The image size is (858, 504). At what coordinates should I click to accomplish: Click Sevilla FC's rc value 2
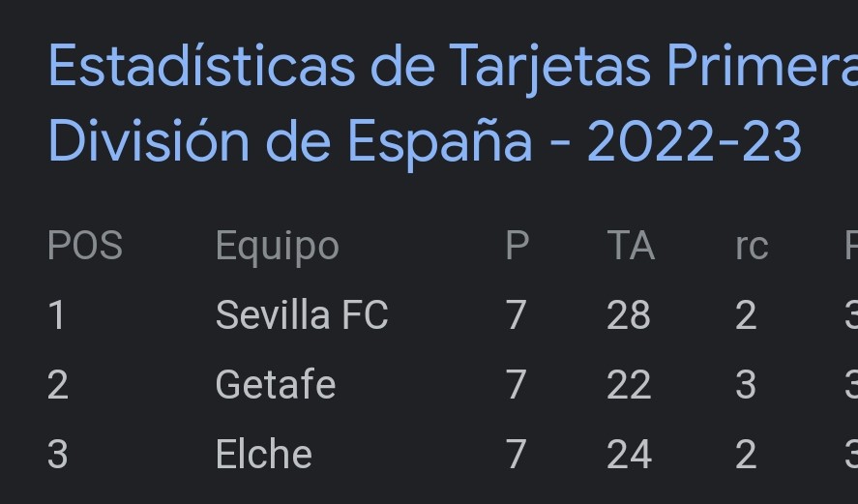pos(746,315)
